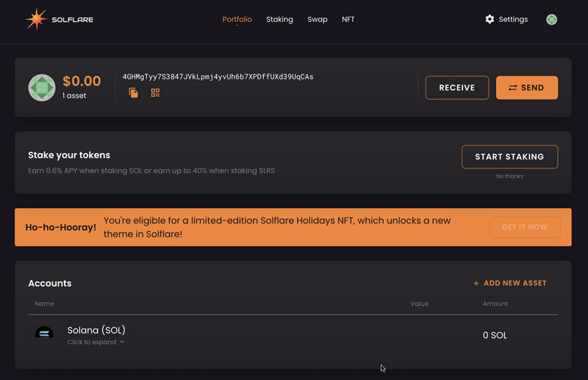
Task: Click the Accounts section heading
Action: [x=50, y=283]
